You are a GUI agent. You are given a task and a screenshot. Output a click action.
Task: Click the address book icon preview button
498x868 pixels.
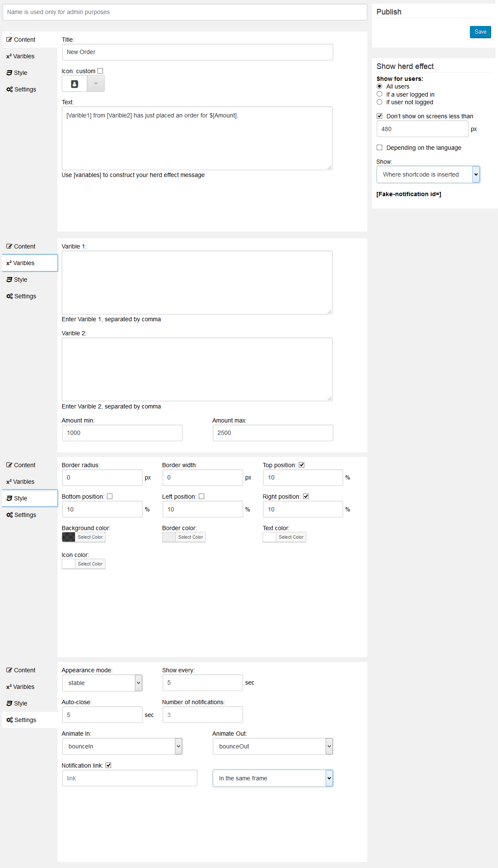click(74, 84)
